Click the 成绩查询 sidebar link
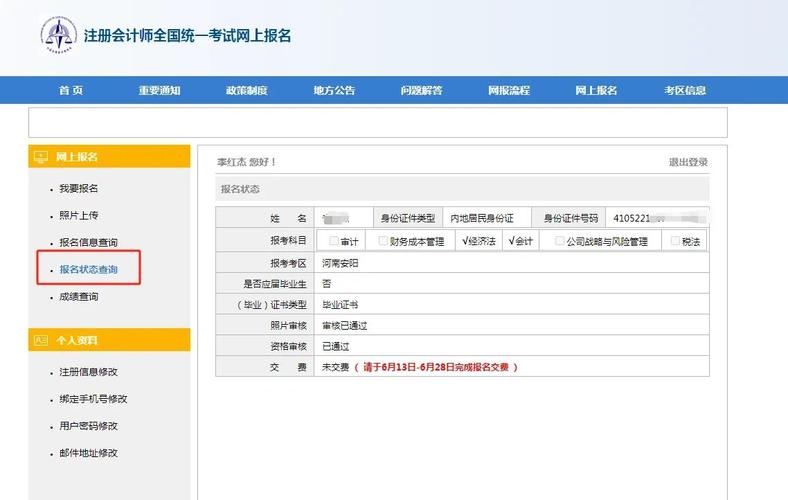 tap(79, 297)
